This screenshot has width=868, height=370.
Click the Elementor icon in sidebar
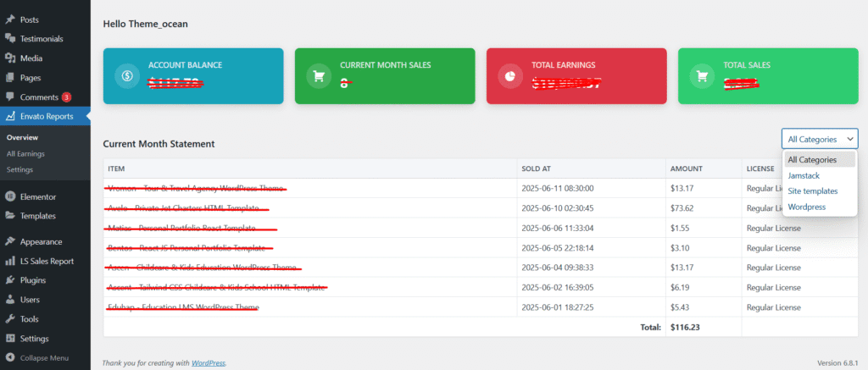pos(10,196)
